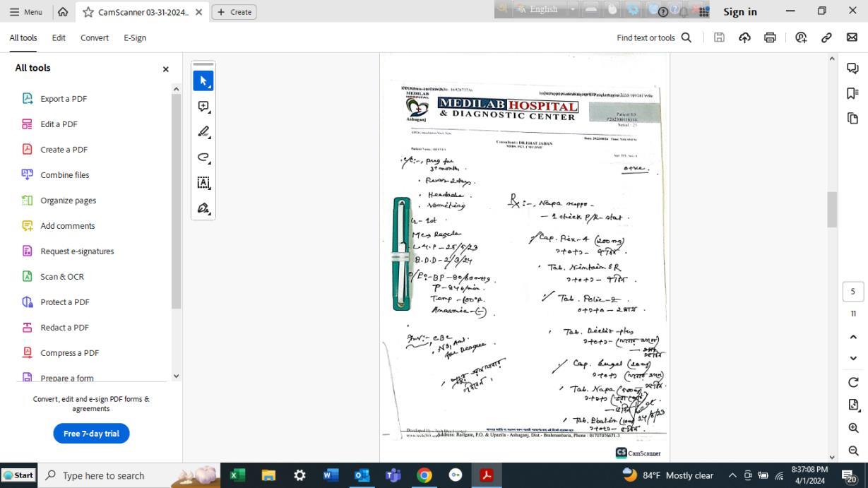Rotate the page clockwise
Viewport: 868px width, 488px height.
(853, 382)
